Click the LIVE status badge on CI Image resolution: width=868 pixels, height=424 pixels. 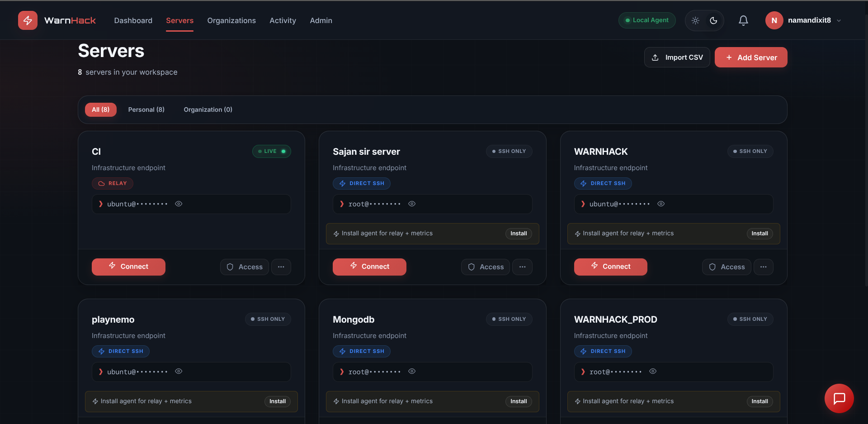pyautogui.click(x=272, y=151)
